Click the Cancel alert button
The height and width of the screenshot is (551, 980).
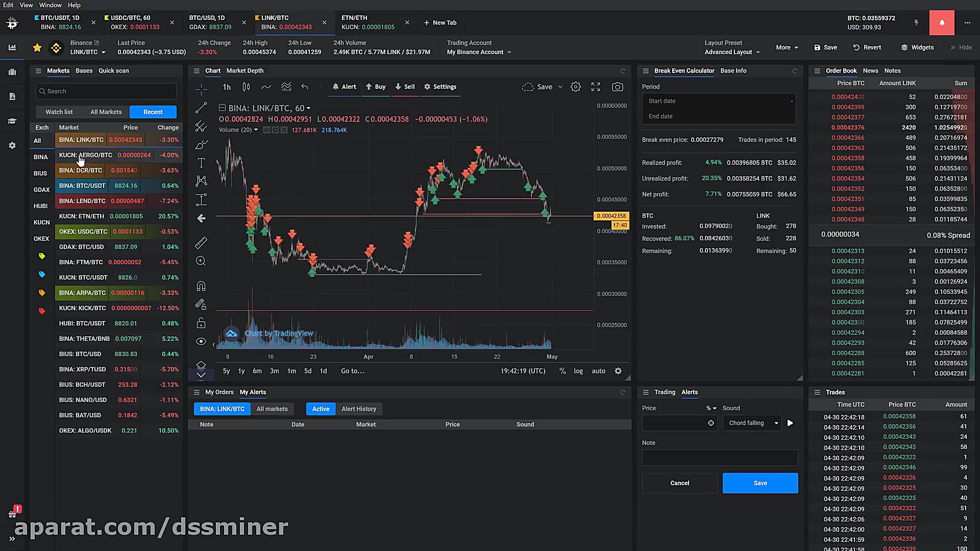(x=679, y=483)
